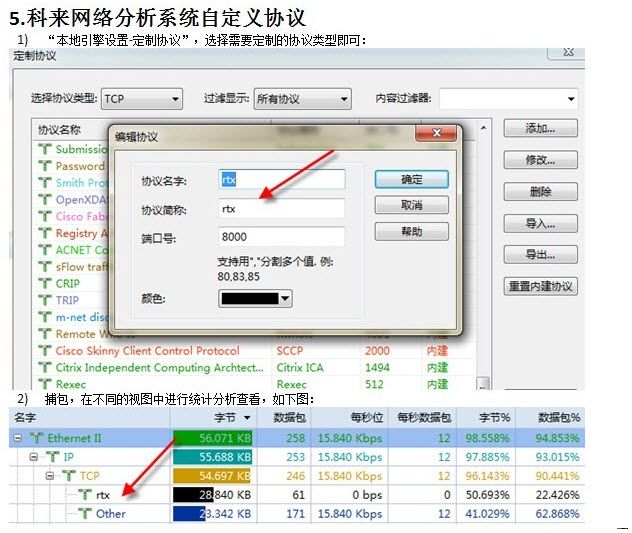Image resolution: width=632 pixels, height=533 pixels.
Task: Click the protocol icon beside OpenXDA row
Action: pos(45,200)
